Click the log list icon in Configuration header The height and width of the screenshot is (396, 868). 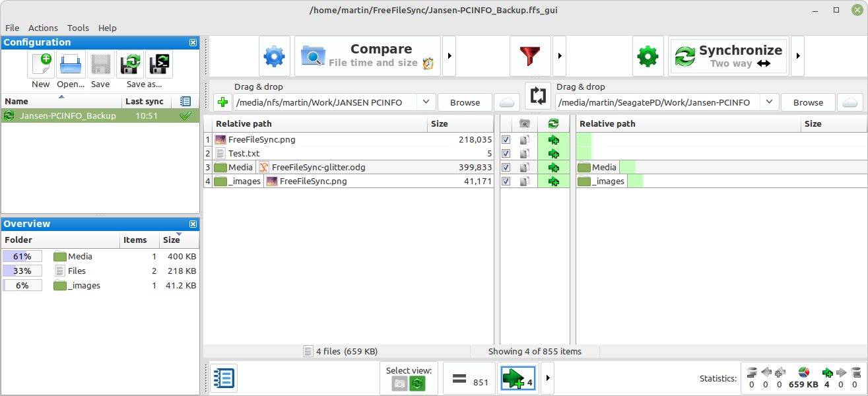click(x=185, y=102)
